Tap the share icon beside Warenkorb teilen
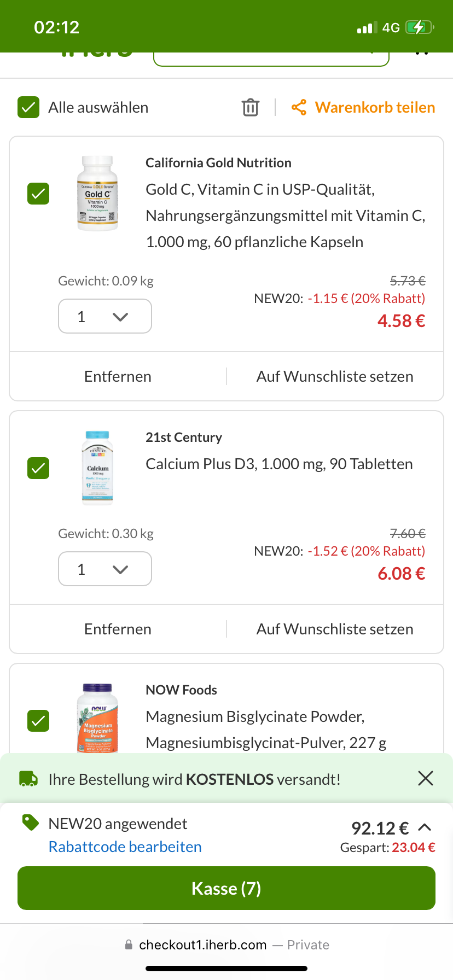453x980 pixels. [299, 107]
